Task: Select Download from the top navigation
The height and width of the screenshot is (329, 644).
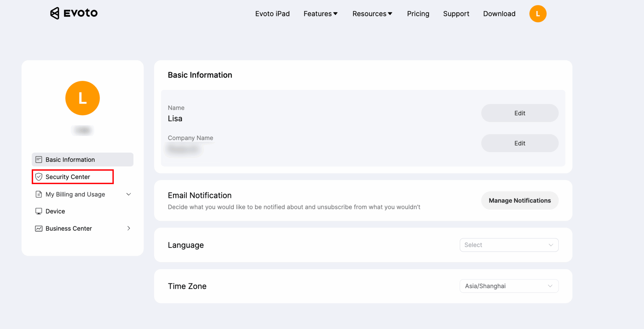Action: coord(499,14)
